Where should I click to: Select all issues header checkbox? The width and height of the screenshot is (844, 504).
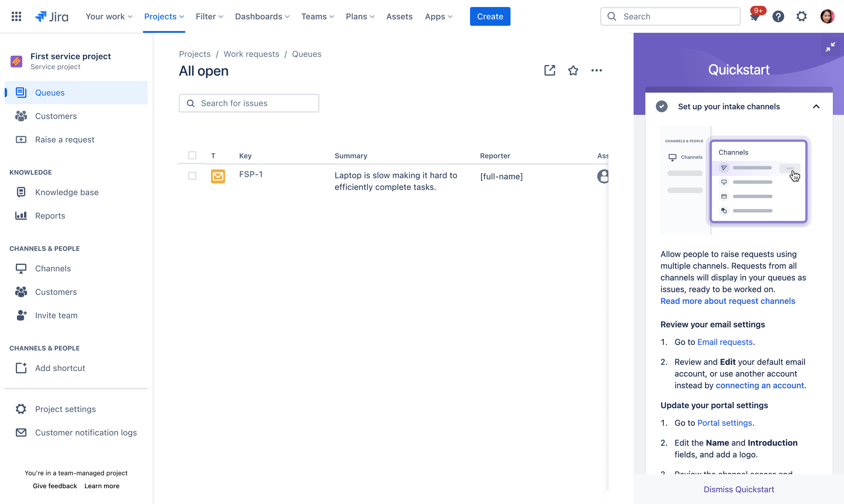[x=192, y=156]
